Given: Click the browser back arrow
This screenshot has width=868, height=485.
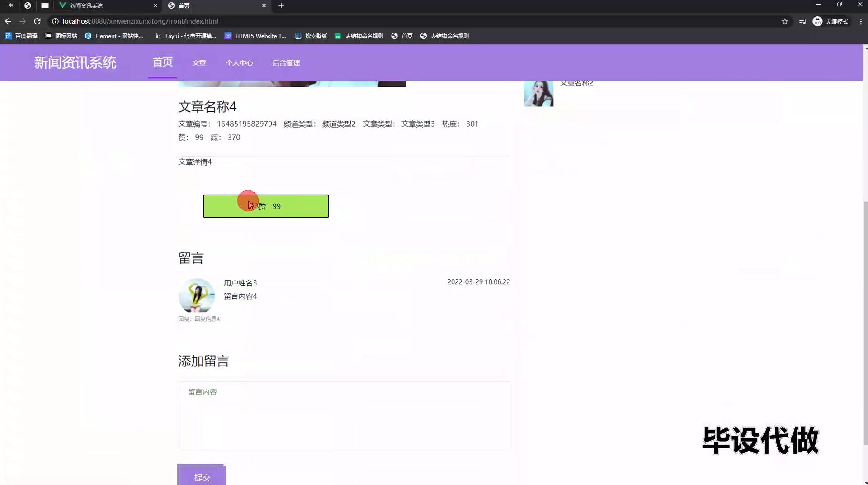Looking at the screenshot, I should pyautogui.click(x=8, y=21).
